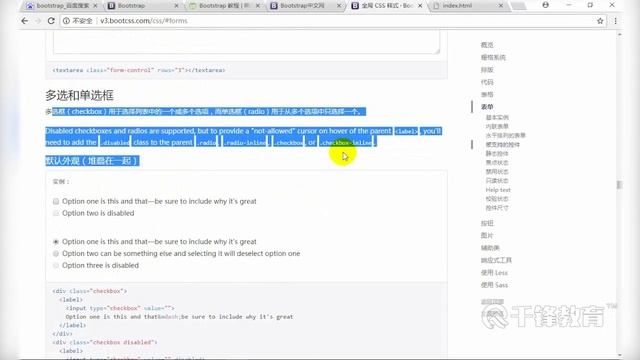Close the index.html tab
The image size is (640, 360).
click(x=501, y=6)
